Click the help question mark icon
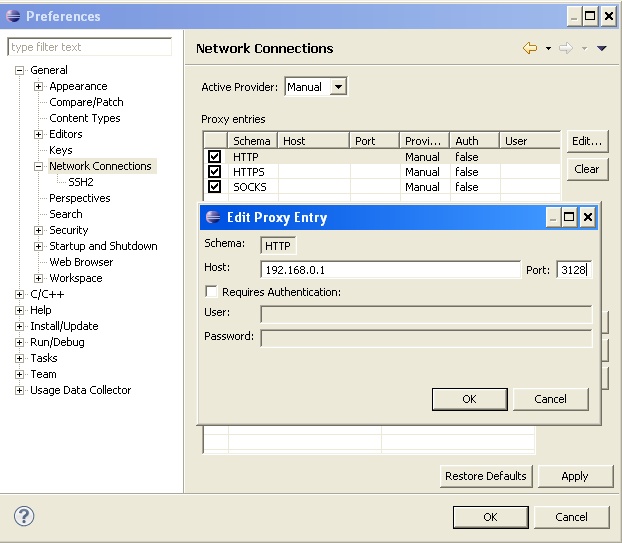The width and height of the screenshot is (622, 543). [25, 516]
